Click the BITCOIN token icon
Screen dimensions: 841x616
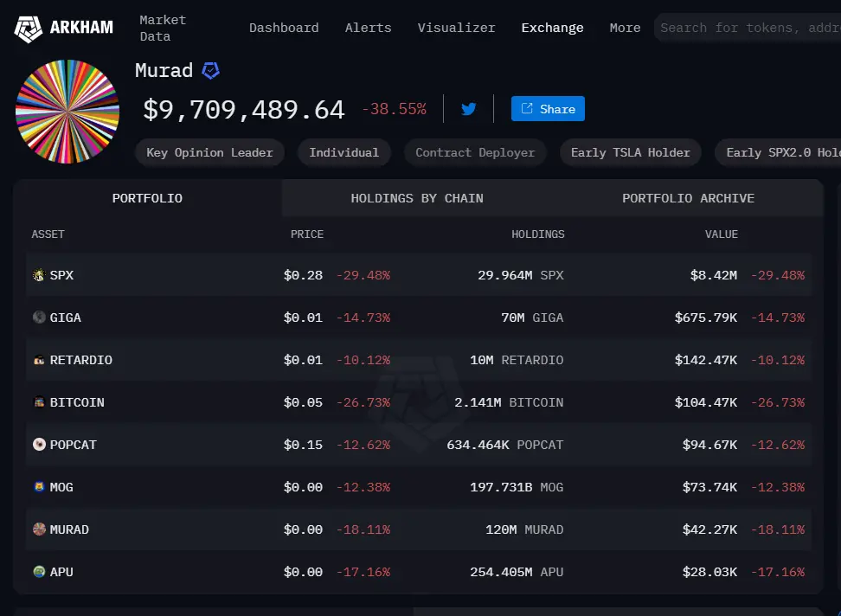[x=39, y=402]
